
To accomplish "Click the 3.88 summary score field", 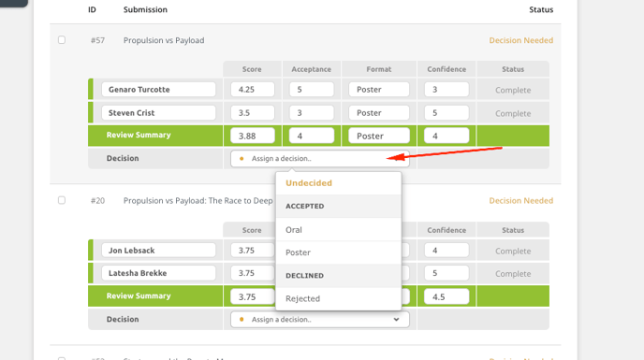I will 253,136.
